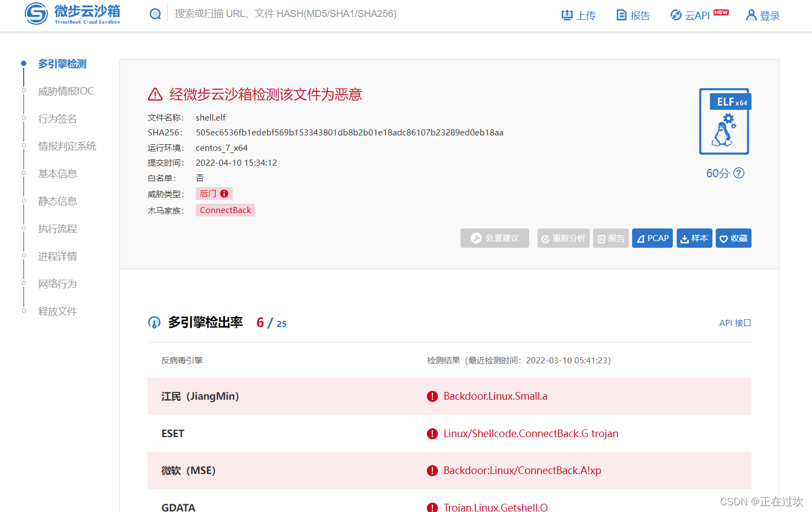The image size is (812, 512).
Task: Click the alert icon beside Trojan.Linux.Getshell.O
Action: tap(432, 507)
